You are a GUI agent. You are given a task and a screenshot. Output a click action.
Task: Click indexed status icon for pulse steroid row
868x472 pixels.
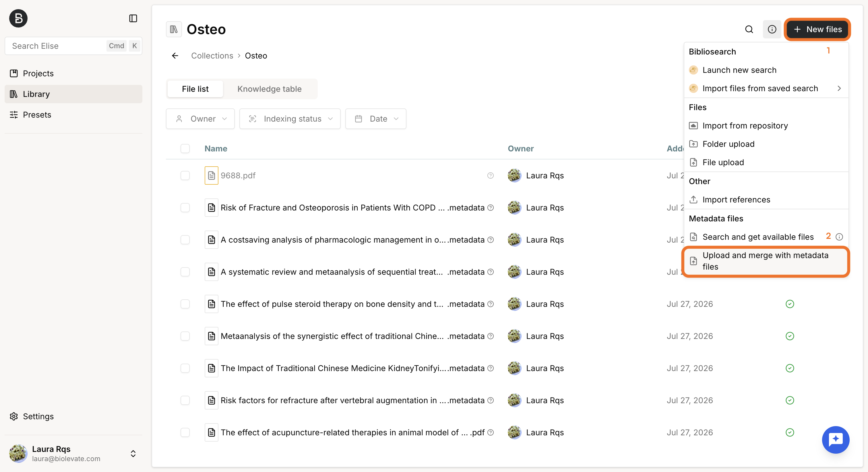click(790, 304)
